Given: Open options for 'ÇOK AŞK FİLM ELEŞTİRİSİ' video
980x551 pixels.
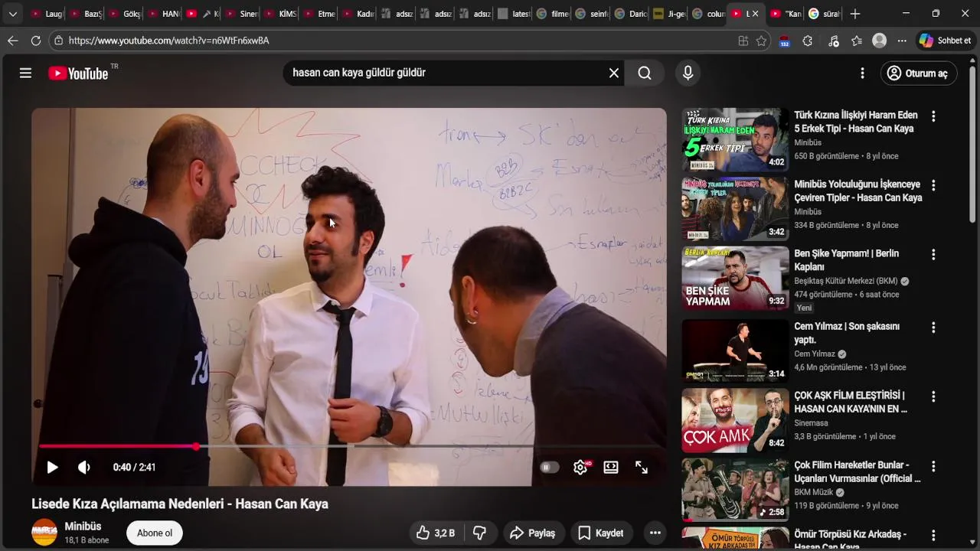Looking at the screenshot, I should pos(933,396).
